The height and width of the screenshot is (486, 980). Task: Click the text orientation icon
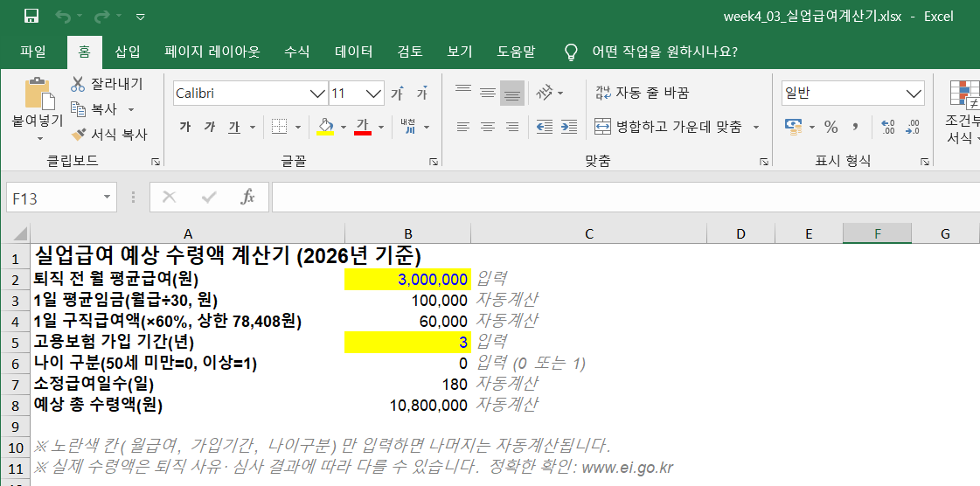click(x=545, y=93)
